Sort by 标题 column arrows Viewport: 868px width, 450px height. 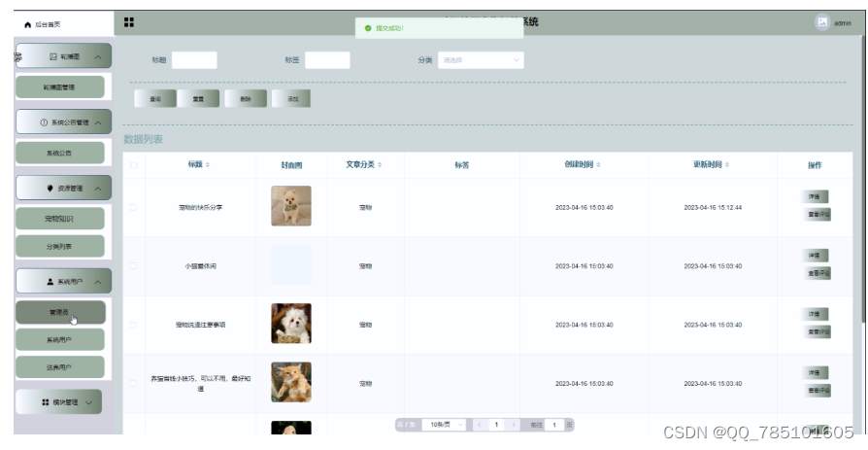click(208, 164)
